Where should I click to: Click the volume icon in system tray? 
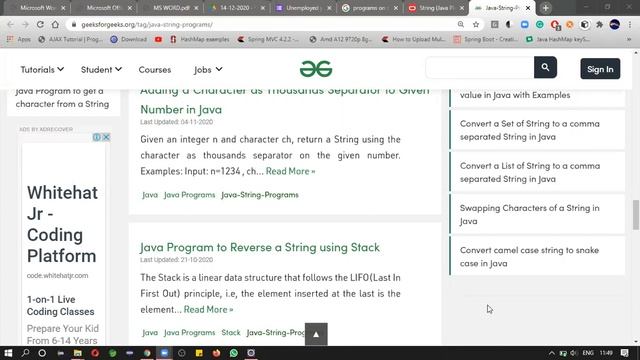[x=574, y=353]
